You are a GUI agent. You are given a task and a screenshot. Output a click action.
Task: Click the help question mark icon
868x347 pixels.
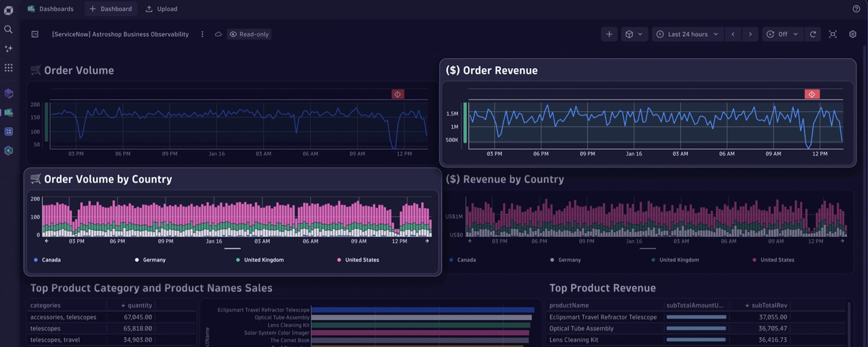click(856, 9)
